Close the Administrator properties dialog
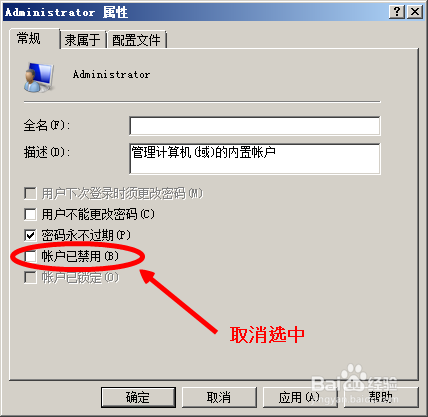The image size is (428, 417). point(415,12)
